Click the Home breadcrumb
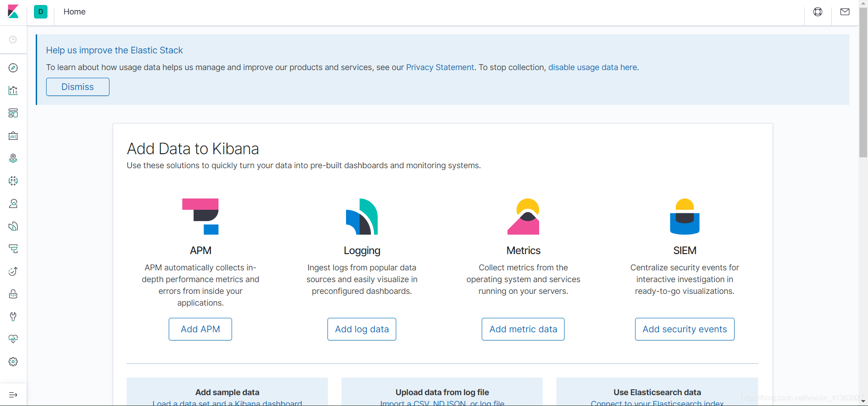Screen dimensions: 868x406 (x=75, y=12)
